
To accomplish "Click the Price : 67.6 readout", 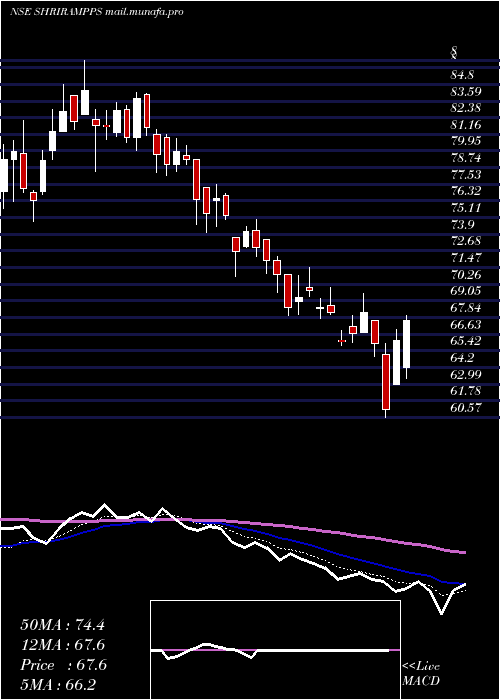I will [63, 665].
